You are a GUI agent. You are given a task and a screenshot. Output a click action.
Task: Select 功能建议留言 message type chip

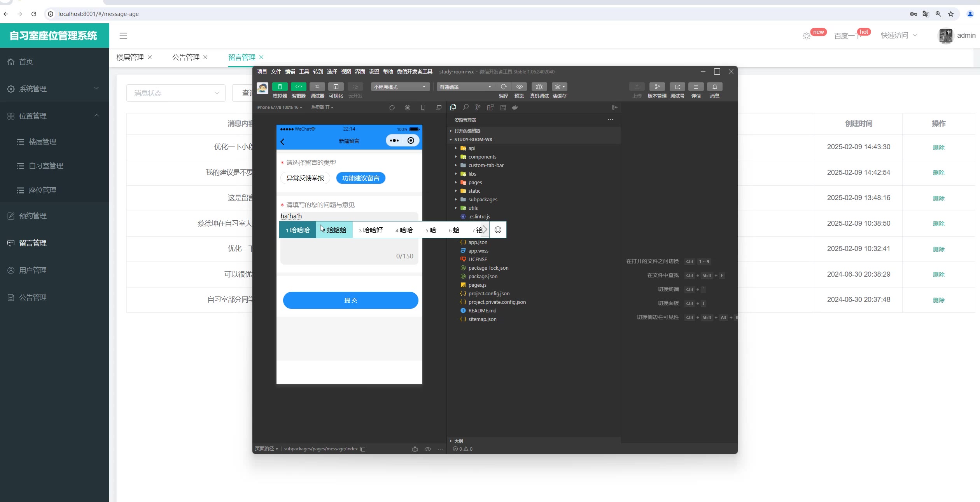click(361, 178)
